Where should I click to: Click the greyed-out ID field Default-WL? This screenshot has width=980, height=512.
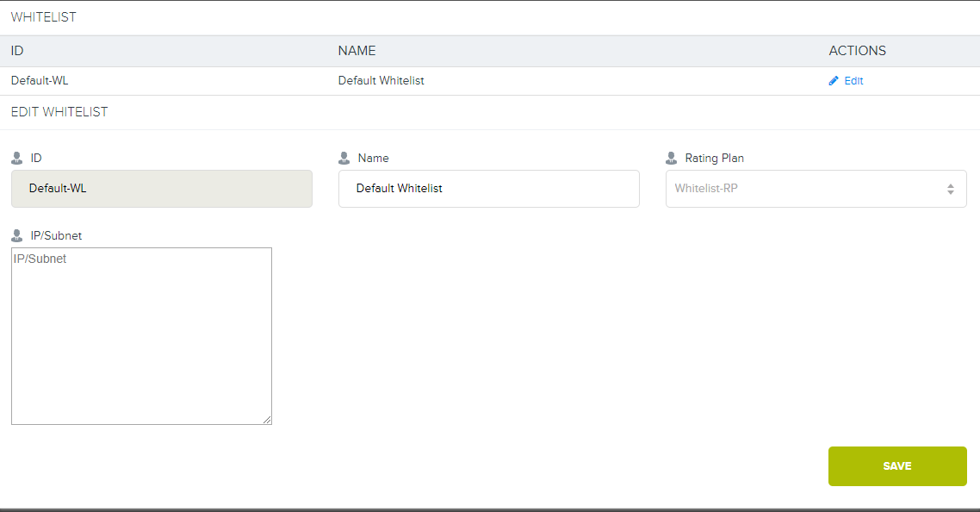(161, 189)
